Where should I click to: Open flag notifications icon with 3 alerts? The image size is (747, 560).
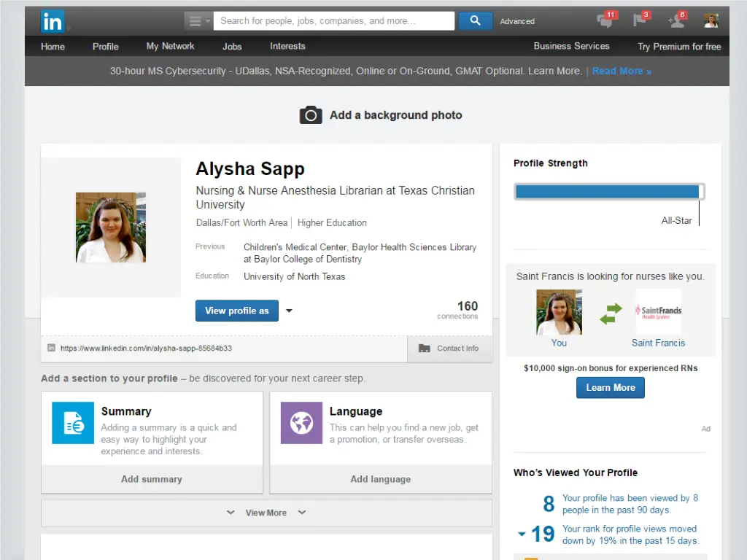coord(641,20)
